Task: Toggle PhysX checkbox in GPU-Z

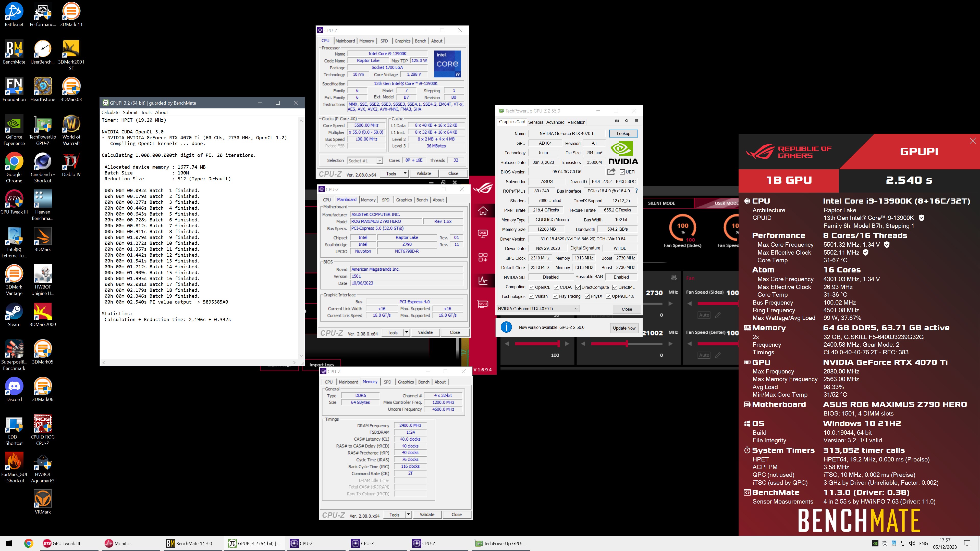Action: pyautogui.click(x=587, y=297)
